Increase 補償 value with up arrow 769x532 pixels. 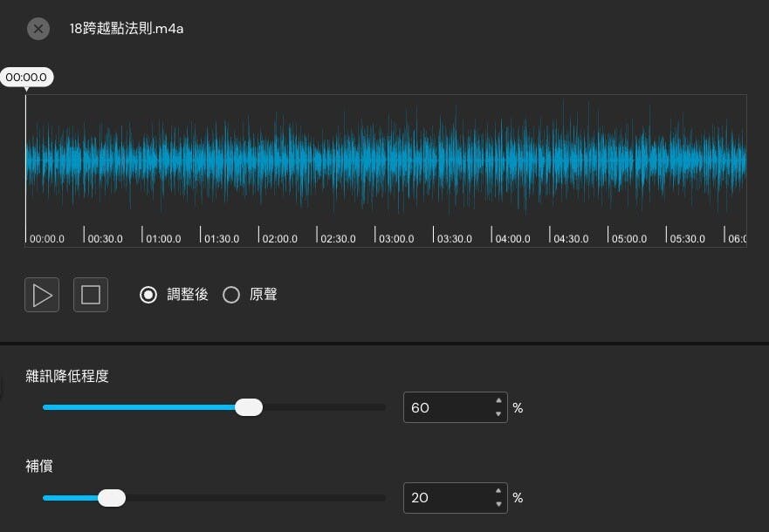[x=498, y=492]
